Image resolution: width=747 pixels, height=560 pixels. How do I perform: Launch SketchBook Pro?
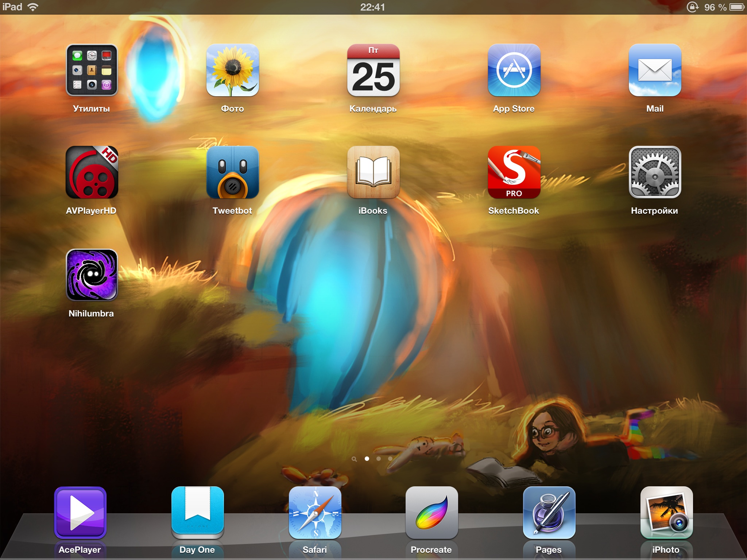(x=514, y=172)
